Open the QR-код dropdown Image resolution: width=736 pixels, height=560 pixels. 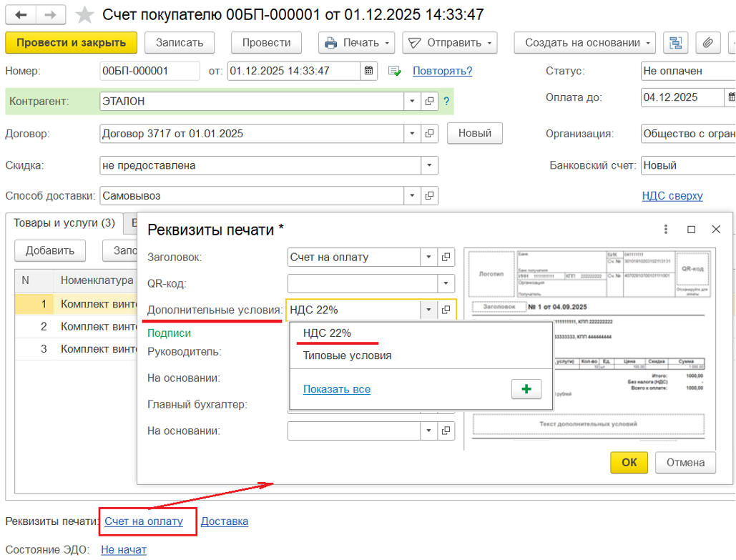point(446,283)
